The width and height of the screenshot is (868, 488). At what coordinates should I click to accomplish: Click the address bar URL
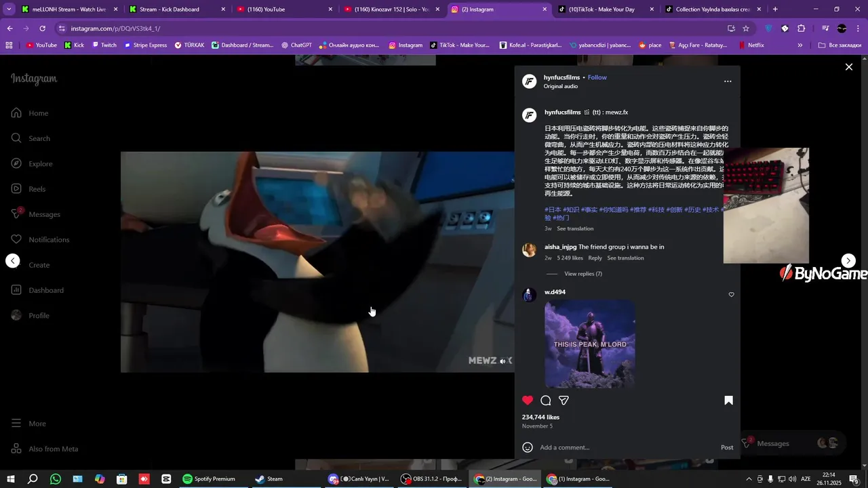pos(115,28)
